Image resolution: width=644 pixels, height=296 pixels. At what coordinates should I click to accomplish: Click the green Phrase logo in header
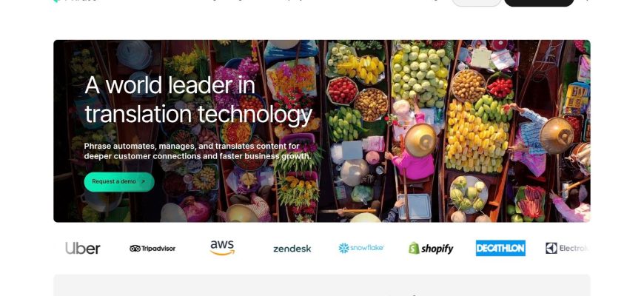(56, 1)
